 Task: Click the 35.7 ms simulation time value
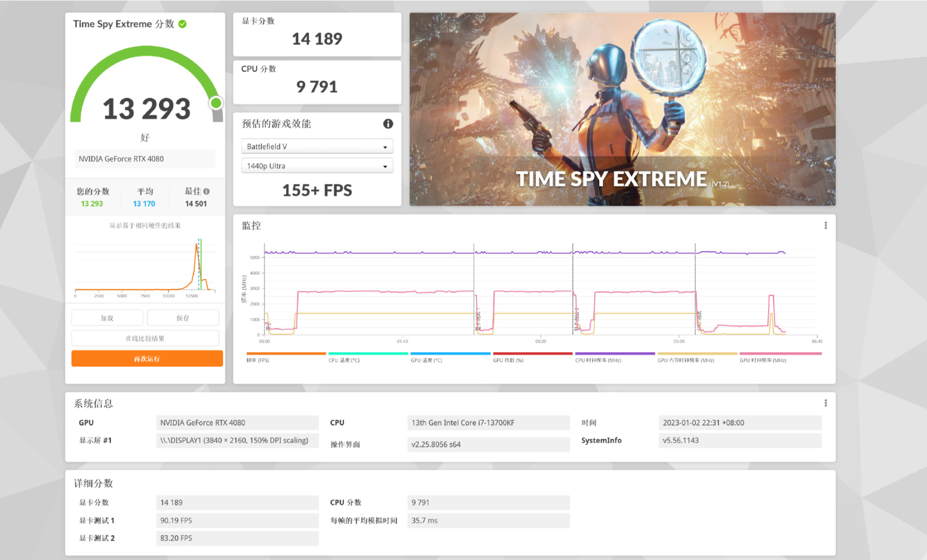pyautogui.click(x=488, y=520)
